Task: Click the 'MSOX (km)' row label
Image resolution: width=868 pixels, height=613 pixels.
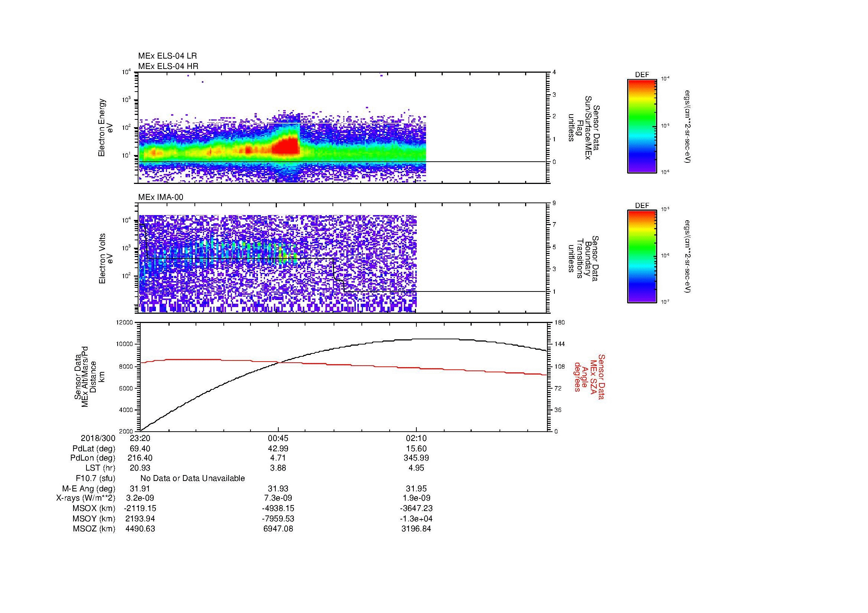Action: pos(94,508)
